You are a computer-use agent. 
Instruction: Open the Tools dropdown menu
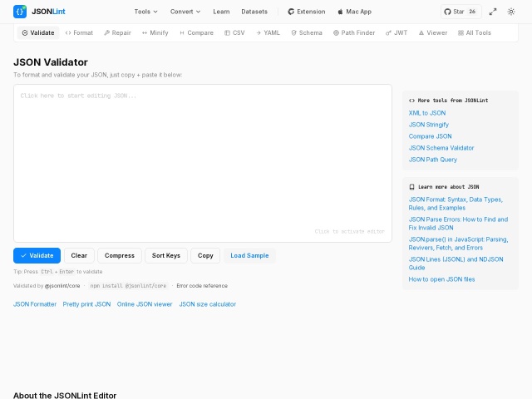point(146,12)
